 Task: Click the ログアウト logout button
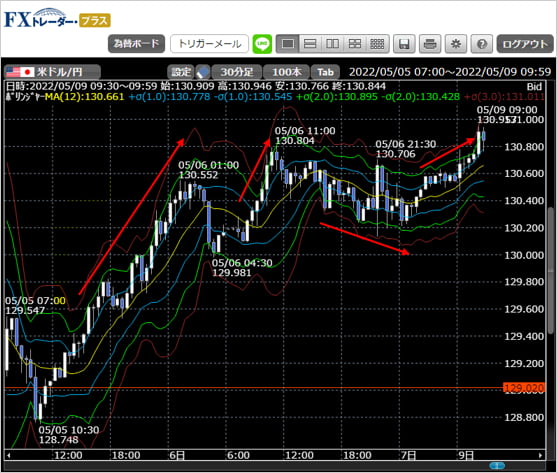pyautogui.click(x=525, y=44)
